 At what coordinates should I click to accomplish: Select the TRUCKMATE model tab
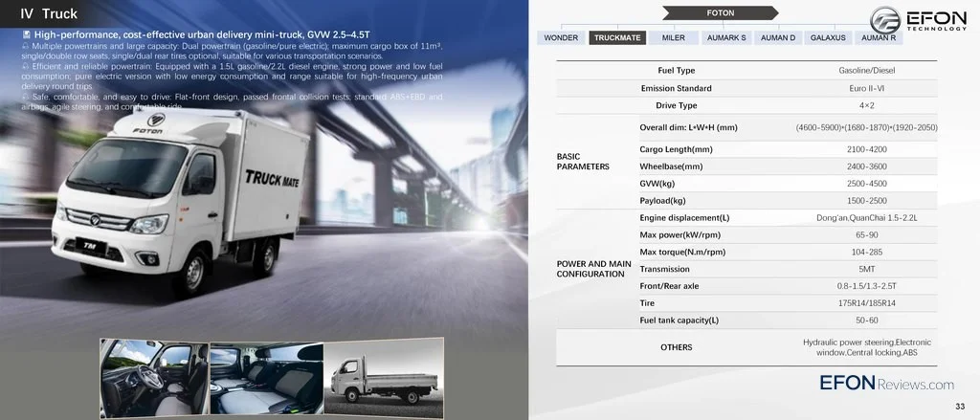coord(617,37)
